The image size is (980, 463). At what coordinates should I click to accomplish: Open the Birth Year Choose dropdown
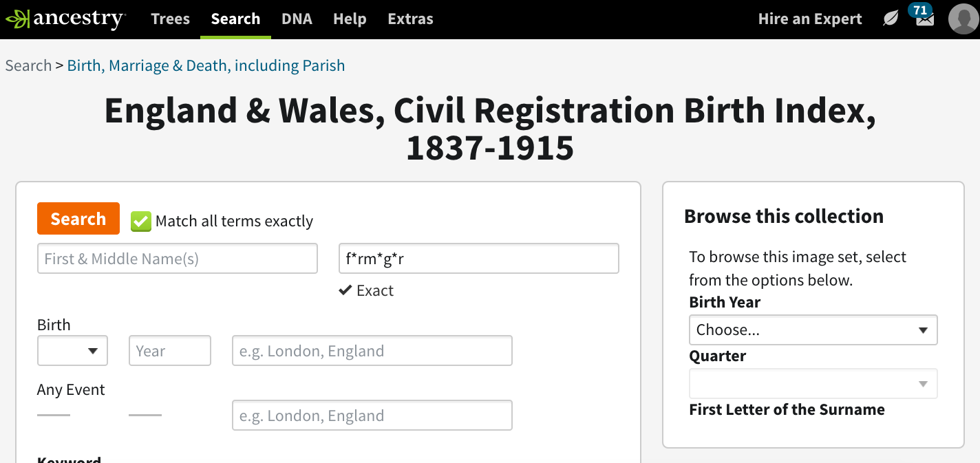[x=813, y=330]
